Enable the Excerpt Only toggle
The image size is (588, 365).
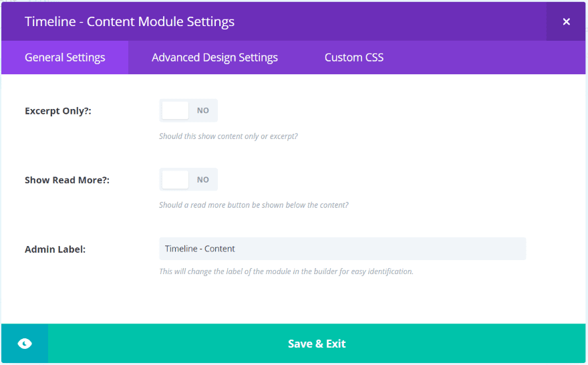[x=188, y=110]
